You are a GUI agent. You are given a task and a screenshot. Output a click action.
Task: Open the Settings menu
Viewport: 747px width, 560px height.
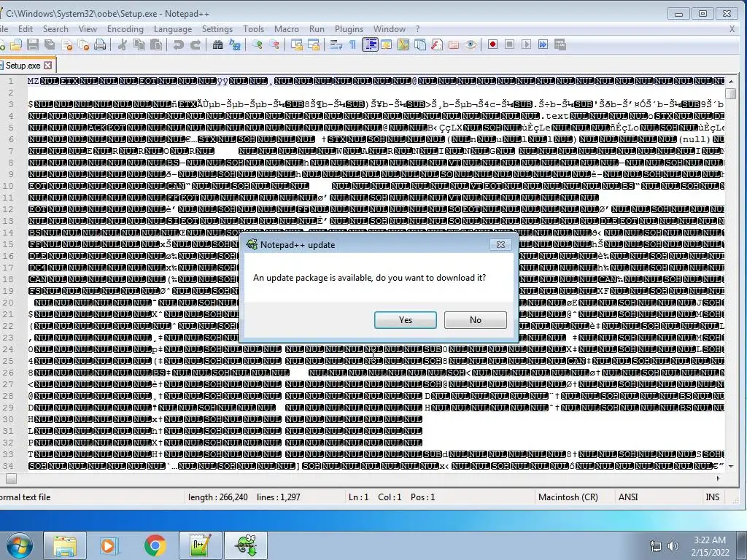[217, 29]
